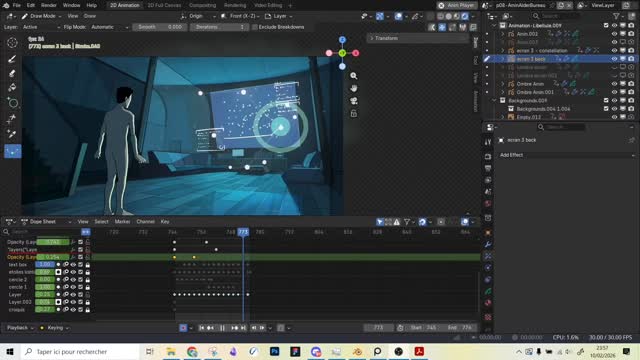Toggle the camera view icon
The height and width of the screenshot is (360, 640).
coord(353,101)
